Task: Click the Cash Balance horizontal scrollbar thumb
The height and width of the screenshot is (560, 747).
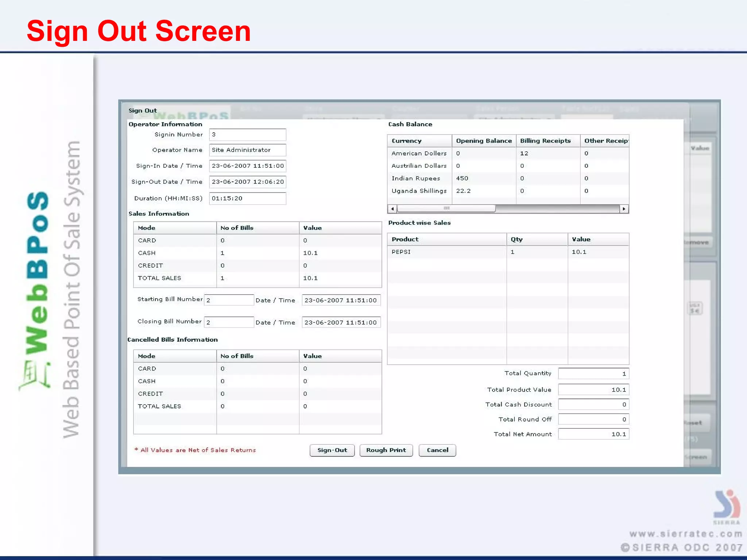Action: 446,209
